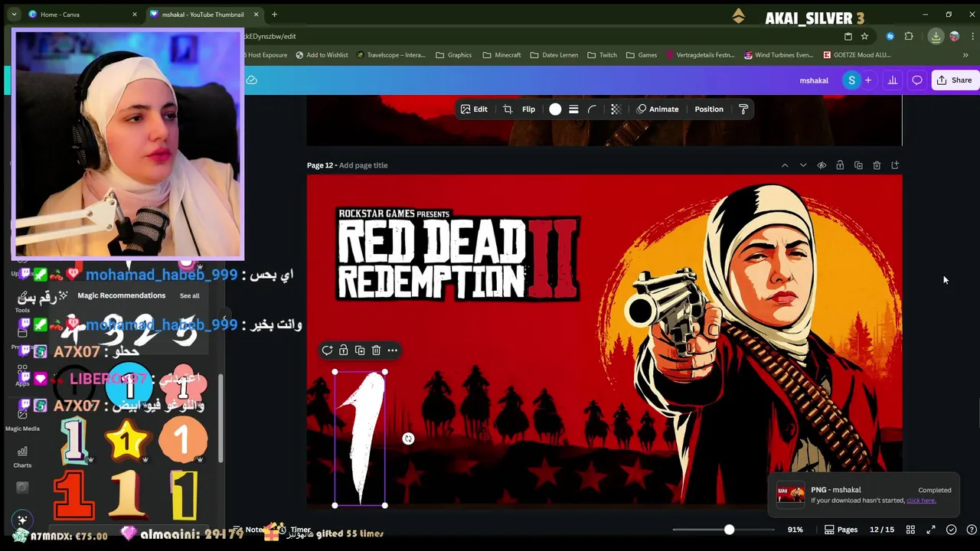Open the Edit image option
This screenshot has width=980, height=551.
(474, 109)
